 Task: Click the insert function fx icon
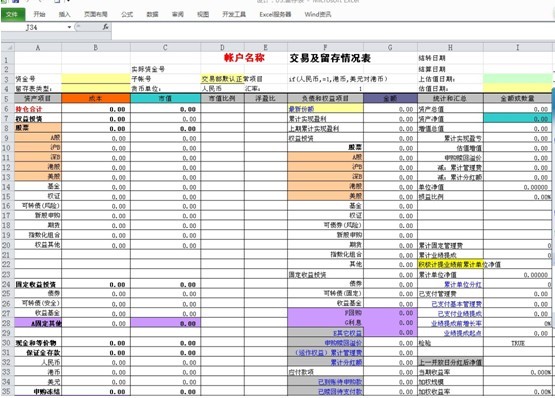pyautogui.click(x=105, y=27)
